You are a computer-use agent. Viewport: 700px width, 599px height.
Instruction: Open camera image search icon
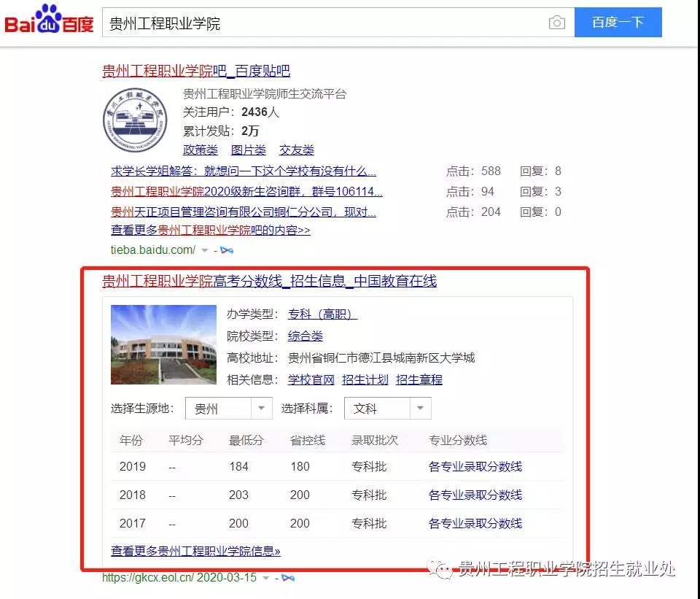point(556,23)
